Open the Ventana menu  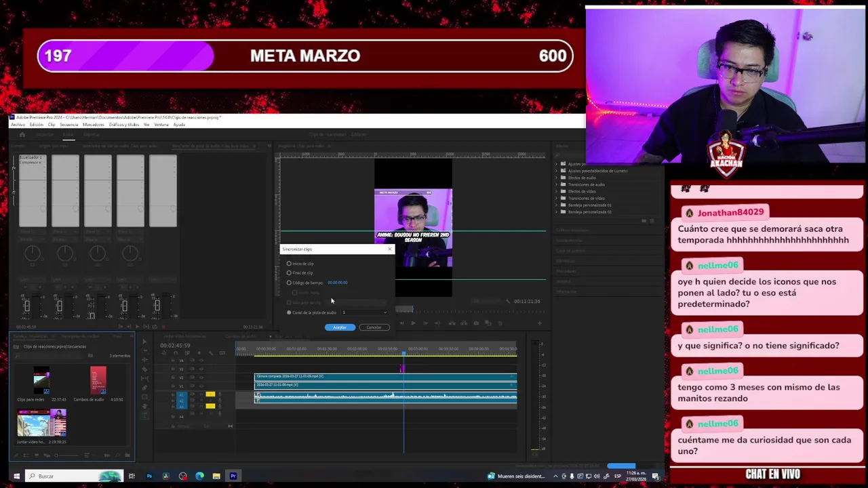coord(161,125)
